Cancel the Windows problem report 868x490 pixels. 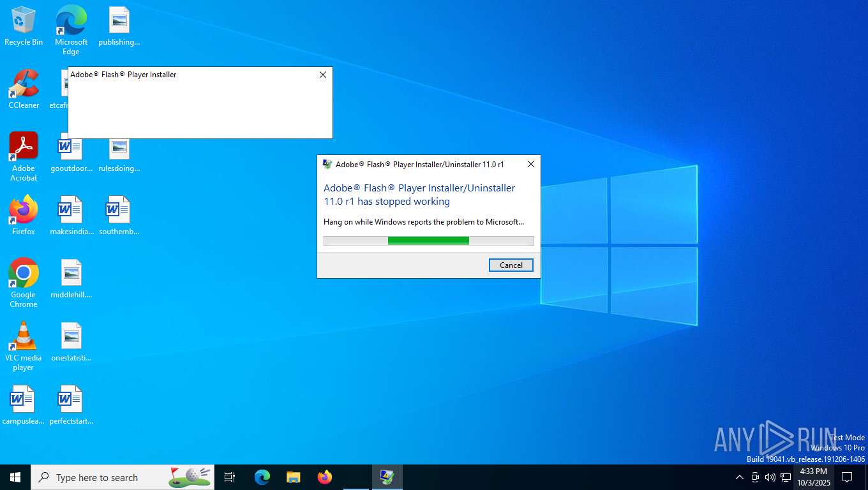tap(511, 265)
